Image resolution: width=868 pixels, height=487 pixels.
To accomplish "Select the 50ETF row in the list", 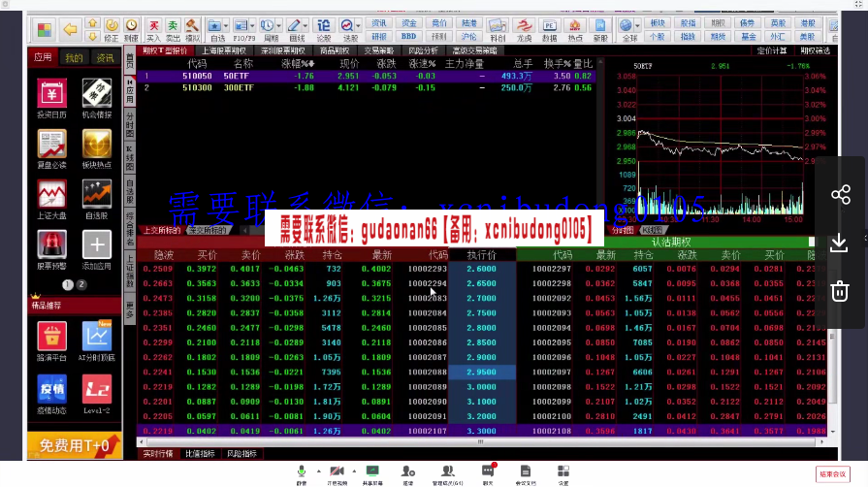I will 367,76.
